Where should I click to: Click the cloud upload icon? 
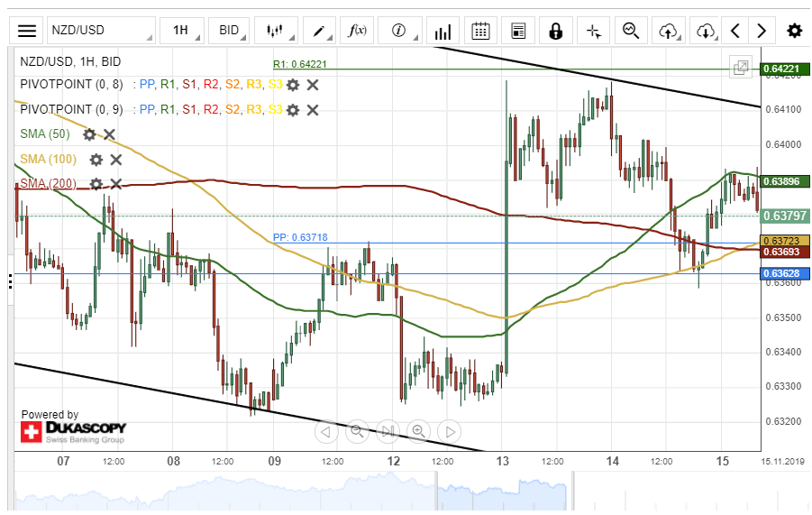pyautogui.click(x=668, y=31)
